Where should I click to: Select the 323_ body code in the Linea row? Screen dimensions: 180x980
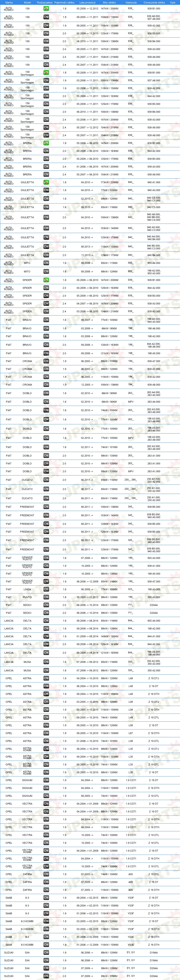pyautogui.click(x=131, y=589)
